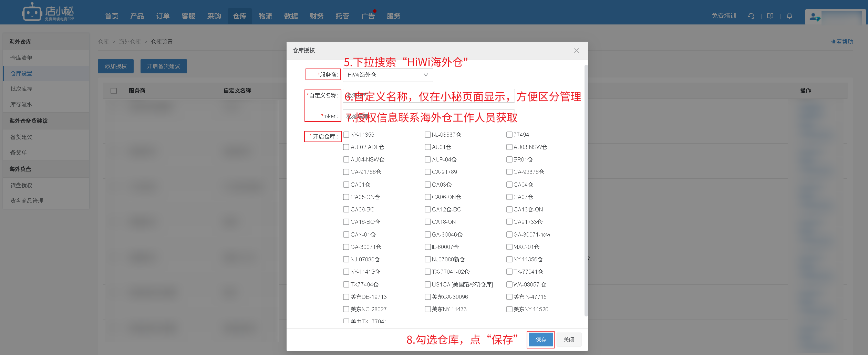The height and width of the screenshot is (355, 868).
Task: Open the 仓库 top menu
Action: [x=240, y=16]
